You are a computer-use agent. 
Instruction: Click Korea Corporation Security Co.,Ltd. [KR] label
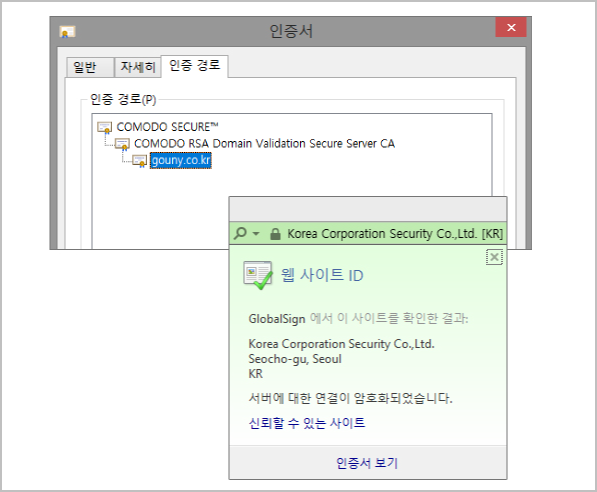coord(395,233)
